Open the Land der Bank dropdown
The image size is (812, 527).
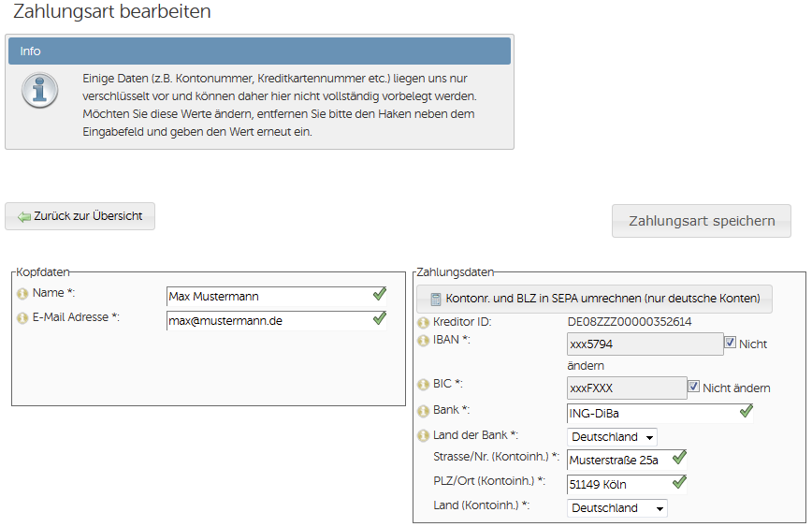coord(612,437)
